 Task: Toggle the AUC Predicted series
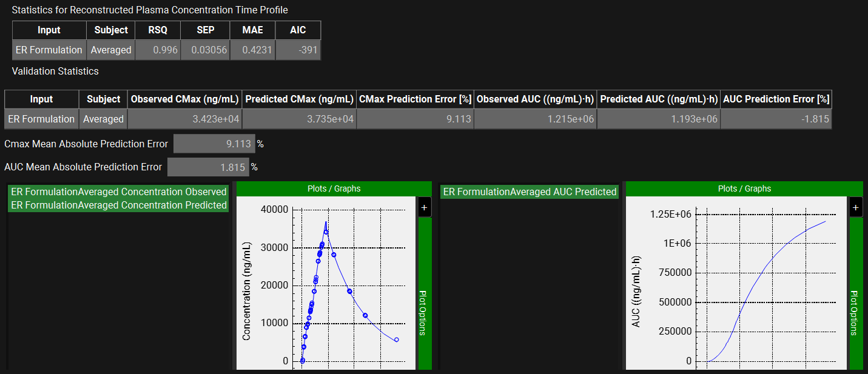click(530, 192)
